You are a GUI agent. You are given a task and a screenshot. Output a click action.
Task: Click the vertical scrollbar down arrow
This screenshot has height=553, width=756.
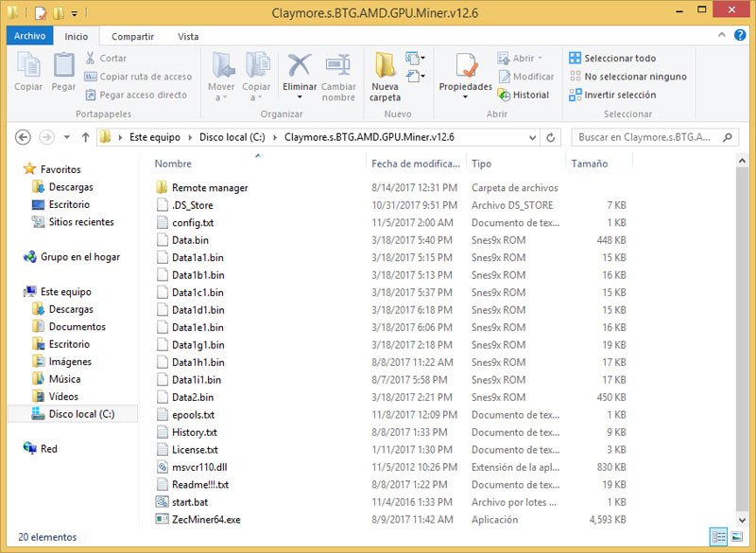[x=742, y=520]
